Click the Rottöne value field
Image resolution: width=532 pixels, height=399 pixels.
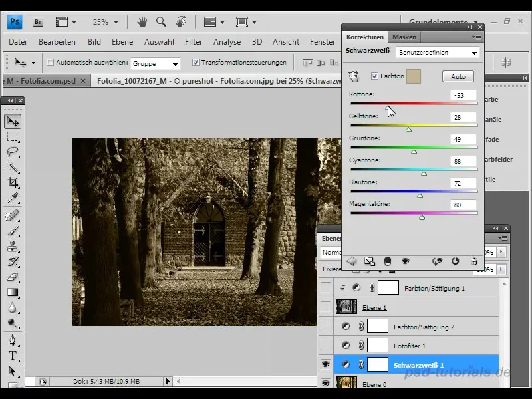463,95
